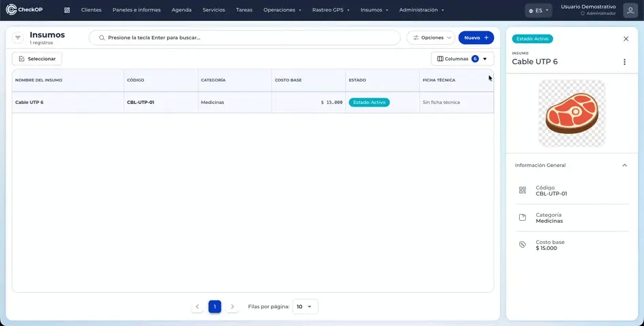Viewport: 644px width, 326px height.
Task: Click the CheckOP logo
Action: [24, 10]
